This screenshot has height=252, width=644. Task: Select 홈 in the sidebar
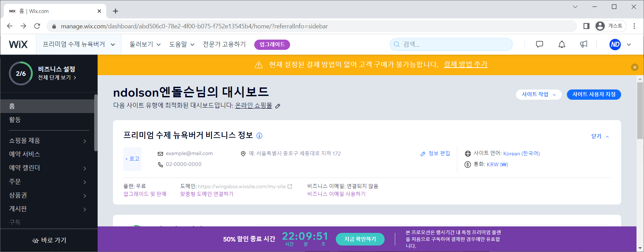pyautogui.click(x=47, y=106)
